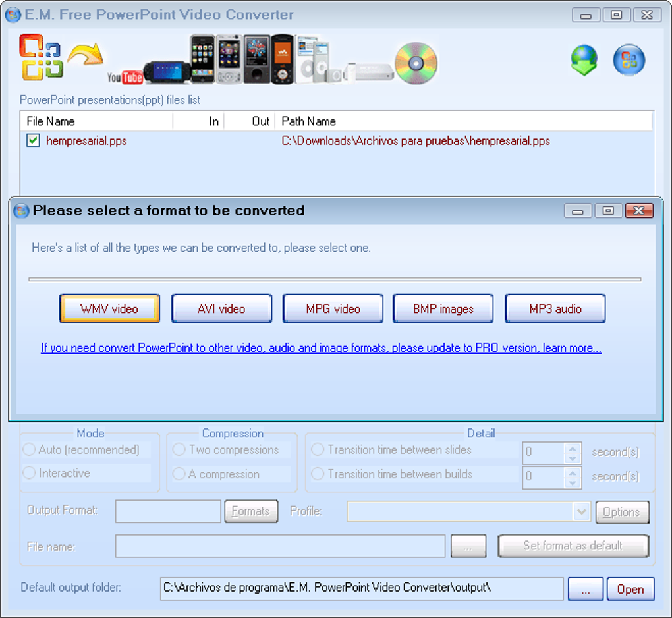The height and width of the screenshot is (618, 672).
Task: Minimize the format selection dialog
Action: click(x=577, y=210)
